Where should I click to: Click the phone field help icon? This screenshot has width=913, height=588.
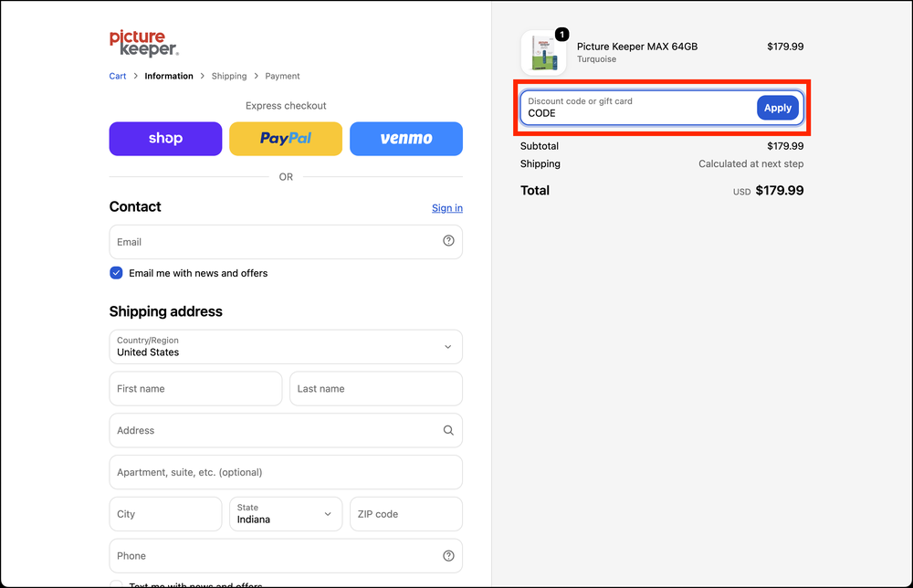[448, 556]
